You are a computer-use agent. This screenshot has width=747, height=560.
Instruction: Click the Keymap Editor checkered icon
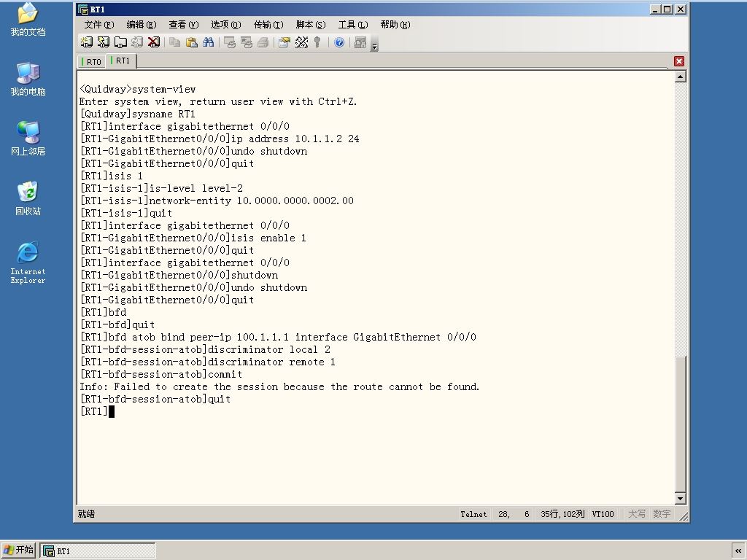click(x=301, y=42)
